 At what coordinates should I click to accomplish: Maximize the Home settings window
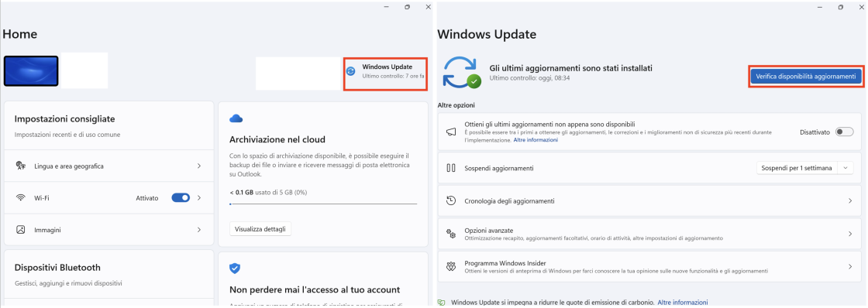pyautogui.click(x=408, y=7)
